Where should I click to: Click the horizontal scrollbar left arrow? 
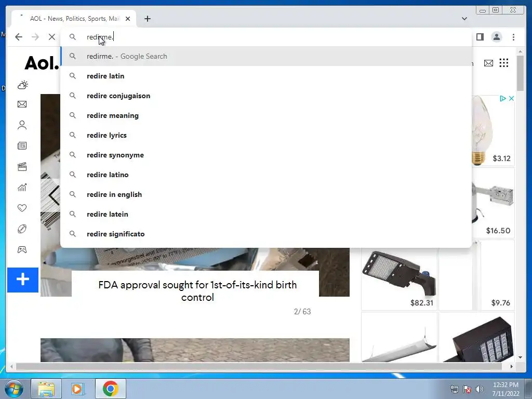[x=11, y=366]
